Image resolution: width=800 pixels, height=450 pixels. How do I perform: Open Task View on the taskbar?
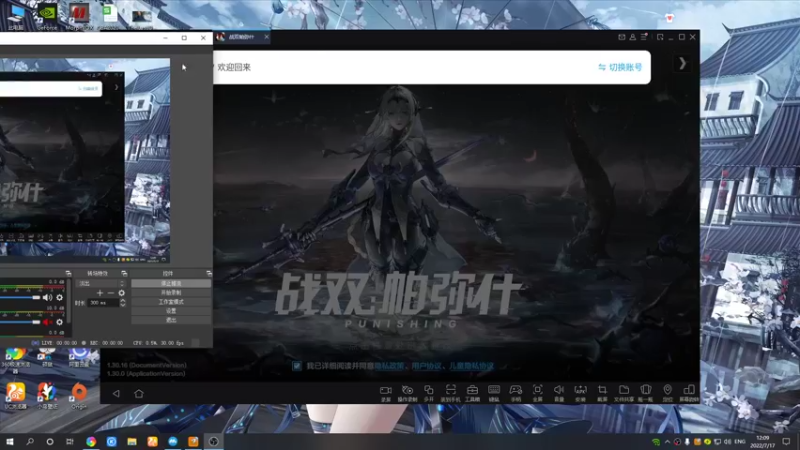[69, 441]
